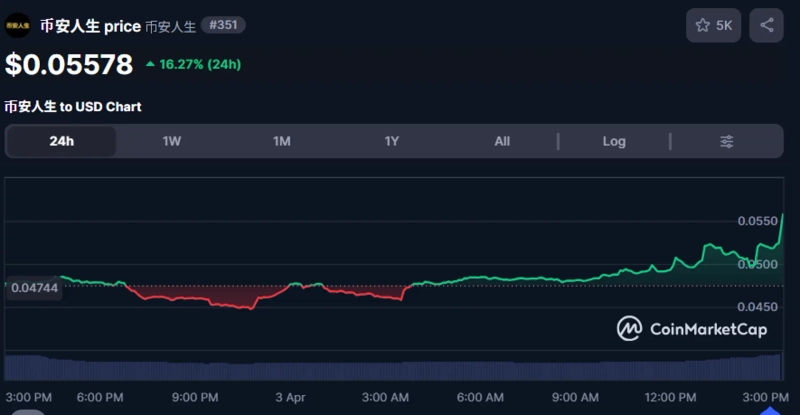View the All time chart range

coord(502,141)
